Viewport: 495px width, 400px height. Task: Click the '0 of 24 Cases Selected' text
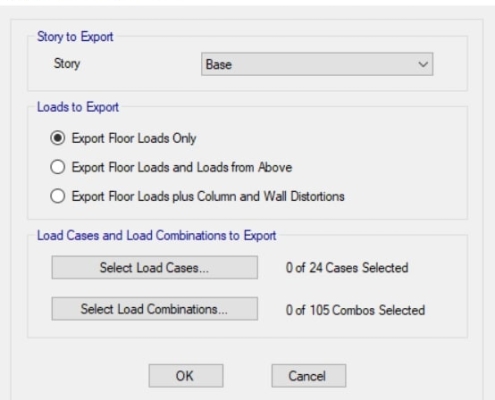tap(347, 268)
